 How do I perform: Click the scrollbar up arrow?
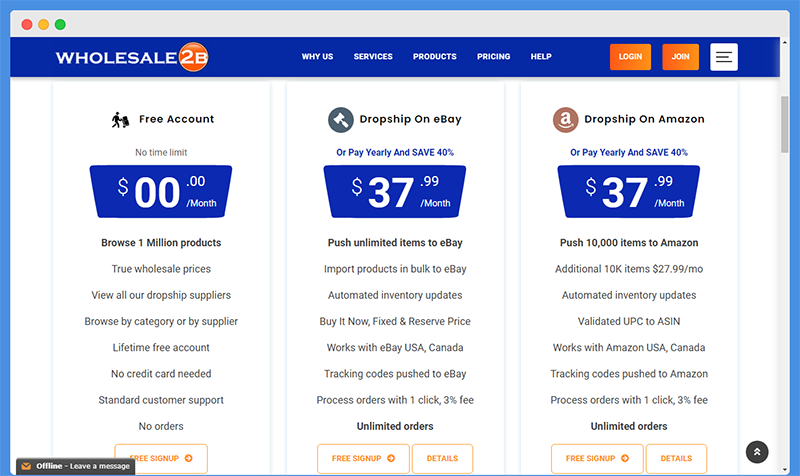785,42
